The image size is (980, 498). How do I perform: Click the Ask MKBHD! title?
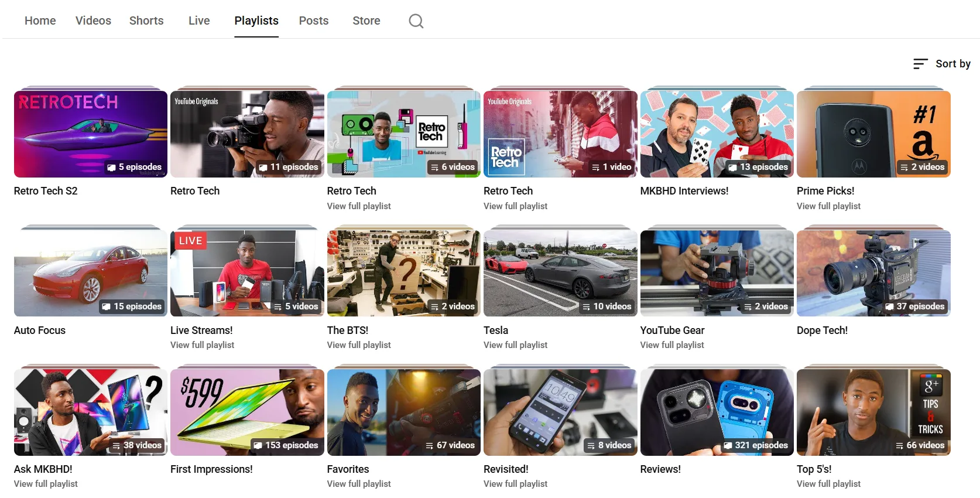(43, 469)
